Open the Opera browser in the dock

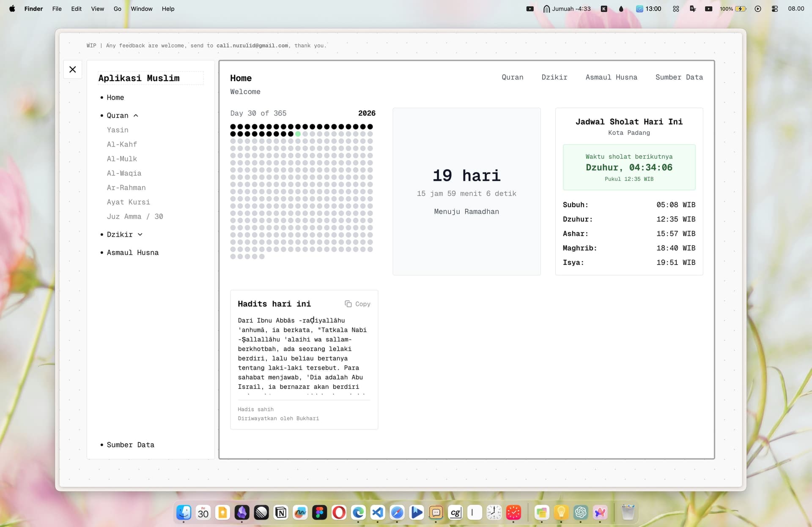[339, 513]
